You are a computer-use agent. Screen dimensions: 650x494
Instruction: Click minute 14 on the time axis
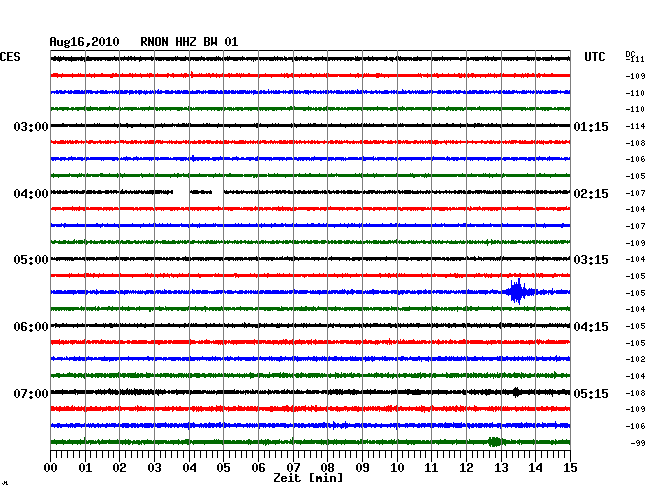click(x=535, y=467)
